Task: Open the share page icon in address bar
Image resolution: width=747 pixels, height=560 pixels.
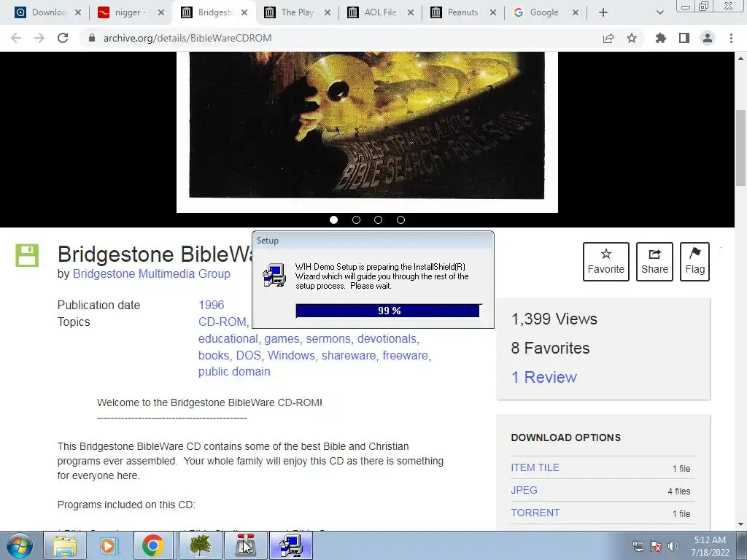Action: pyautogui.click(x=608, y=38)
